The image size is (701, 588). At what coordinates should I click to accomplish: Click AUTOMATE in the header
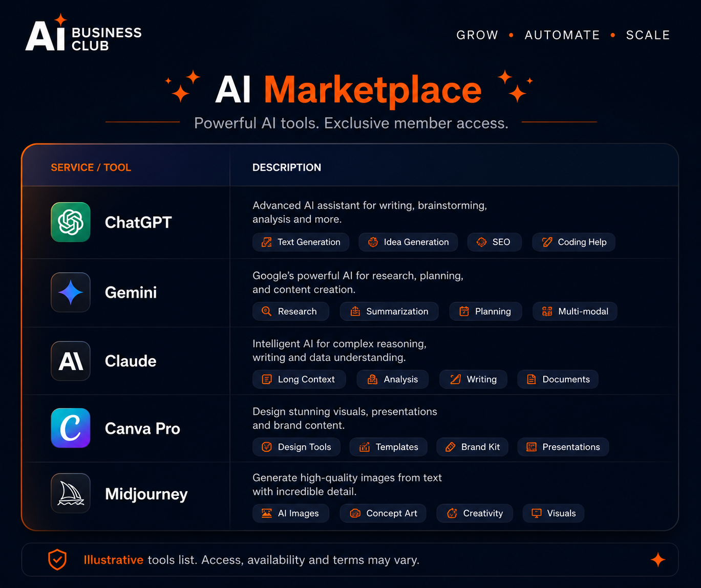[x=562, y=35]
